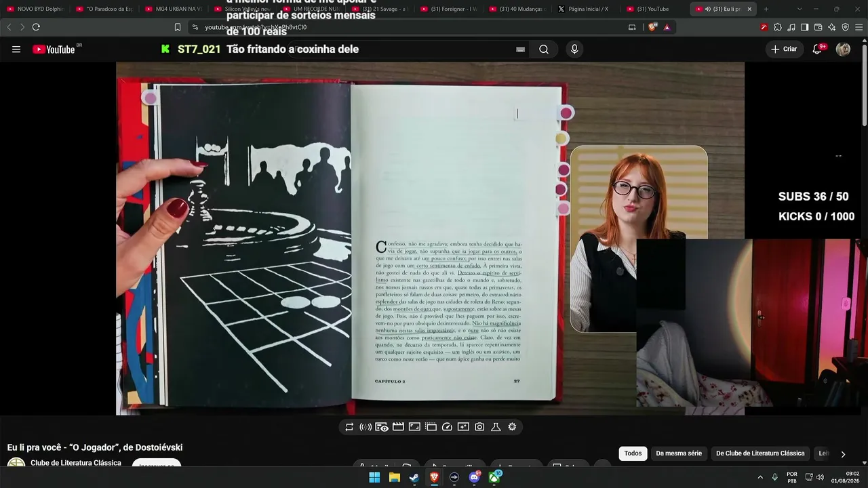Image resolution: width=868 pixels, height=488 pixels.
Task: Open the YouTube guide hamburger menu
Action: tap(16, 49)
